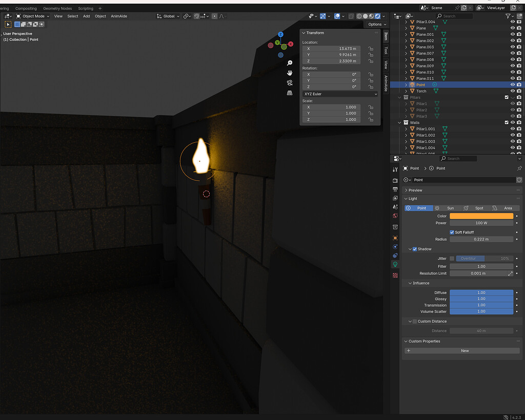Click the camera view icon in viewport gizmos
525x420 pixels.
290,83
